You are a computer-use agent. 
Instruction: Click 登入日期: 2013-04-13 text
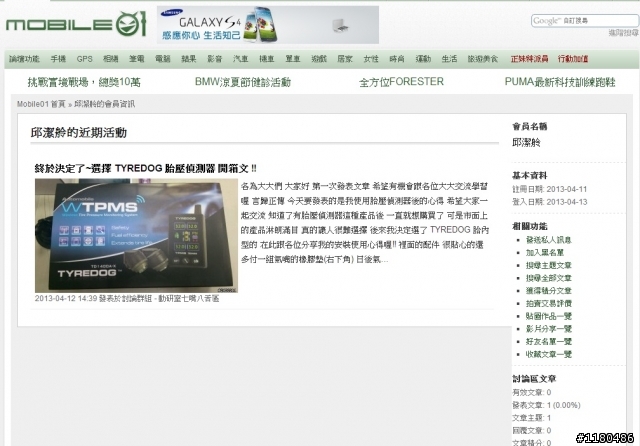549,202
